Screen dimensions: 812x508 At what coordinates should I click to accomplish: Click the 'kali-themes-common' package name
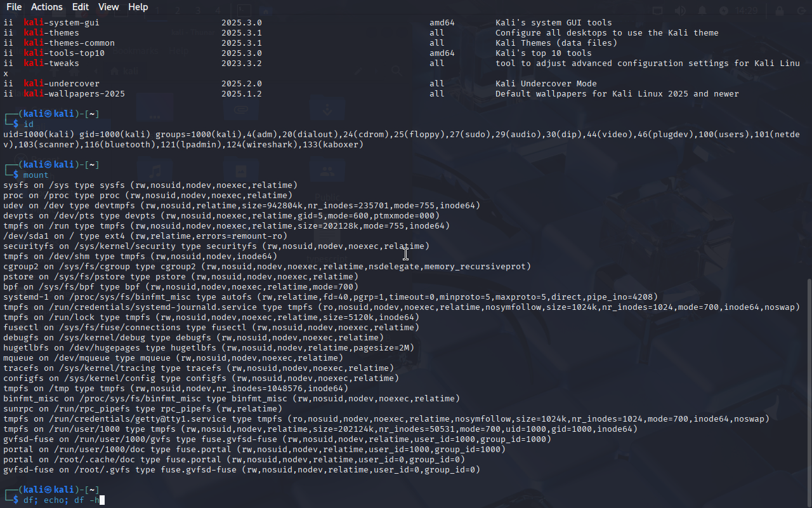(69, 43)
